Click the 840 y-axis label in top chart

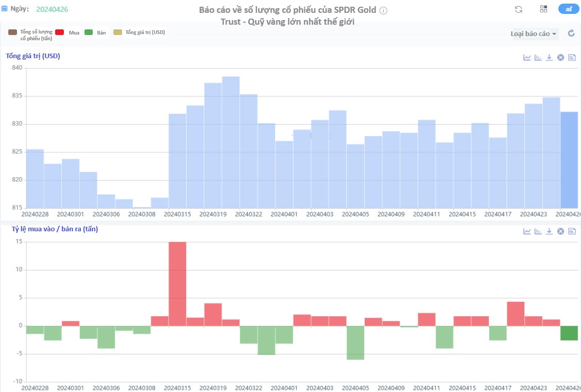[x=18, y=68]
